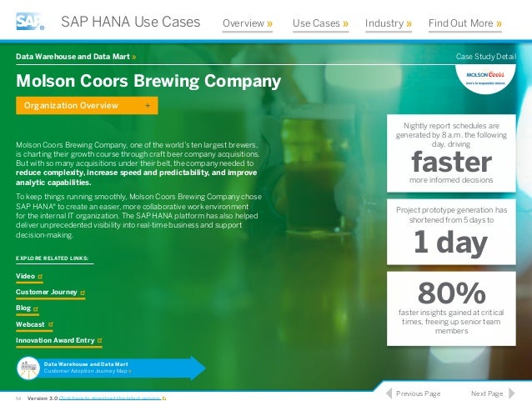Image resolution: width=532 pixels, height=411 pixels.
Task: Click the 'Version 3.0' footer text
Action: pyautogui.click(x=43, y=398)
